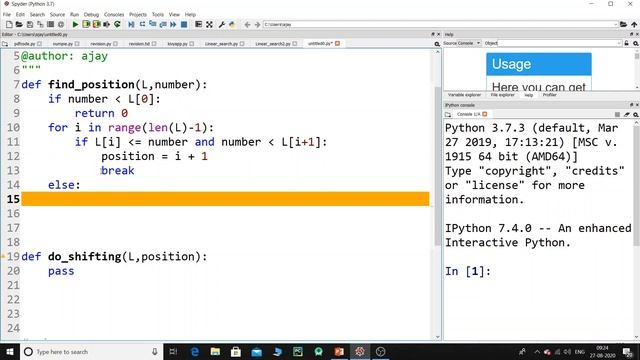Open the Consoles menu
This screenshot has width=640, height=360.
pyautogui.click(x=114, y=14)
